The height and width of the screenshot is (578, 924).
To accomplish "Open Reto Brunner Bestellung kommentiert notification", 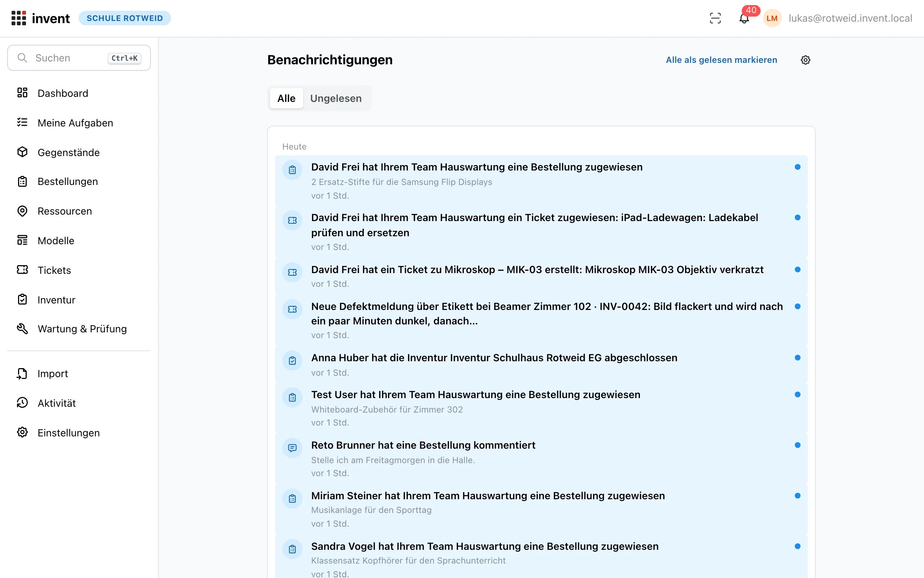I will pyautogui.click(x=541, y=459).
